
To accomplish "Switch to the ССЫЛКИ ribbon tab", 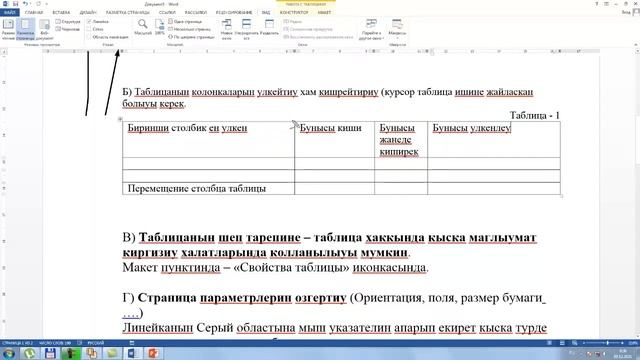I will 167,13.
